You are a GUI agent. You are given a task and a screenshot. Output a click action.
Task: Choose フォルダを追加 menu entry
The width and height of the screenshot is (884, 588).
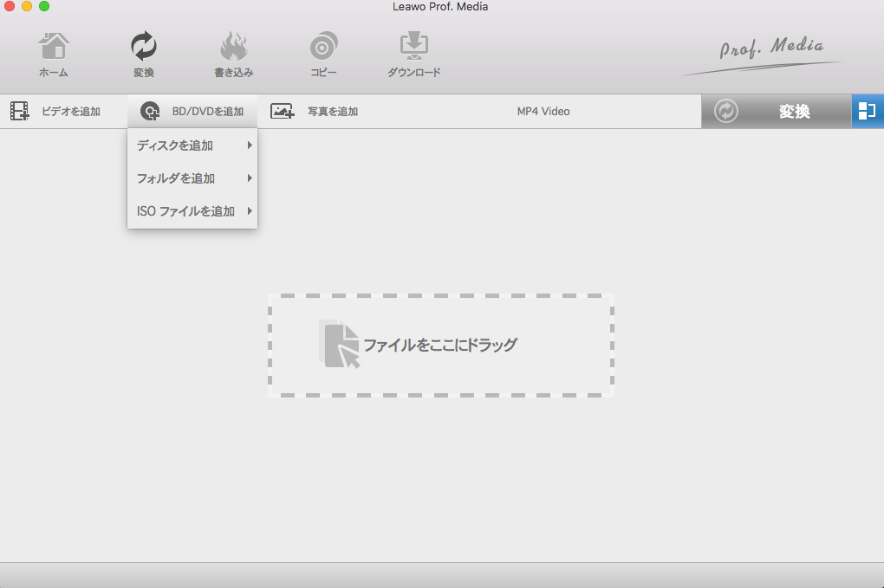tap(192, 178)
